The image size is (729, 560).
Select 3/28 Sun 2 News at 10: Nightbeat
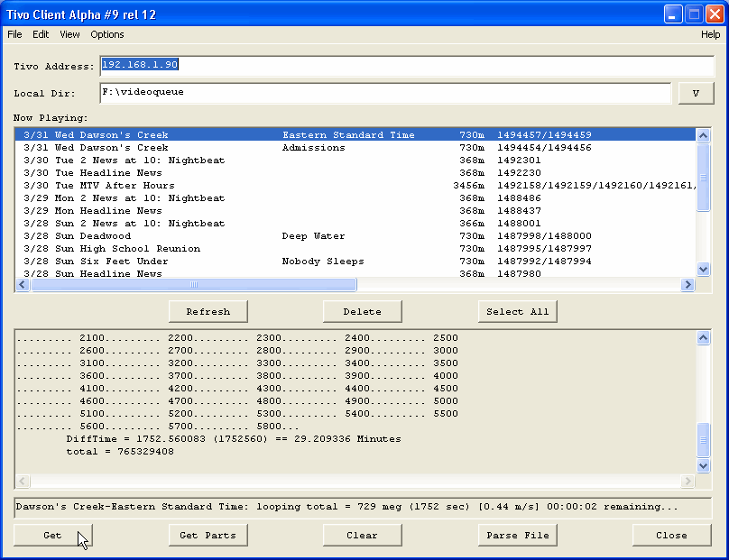[355, 223]
